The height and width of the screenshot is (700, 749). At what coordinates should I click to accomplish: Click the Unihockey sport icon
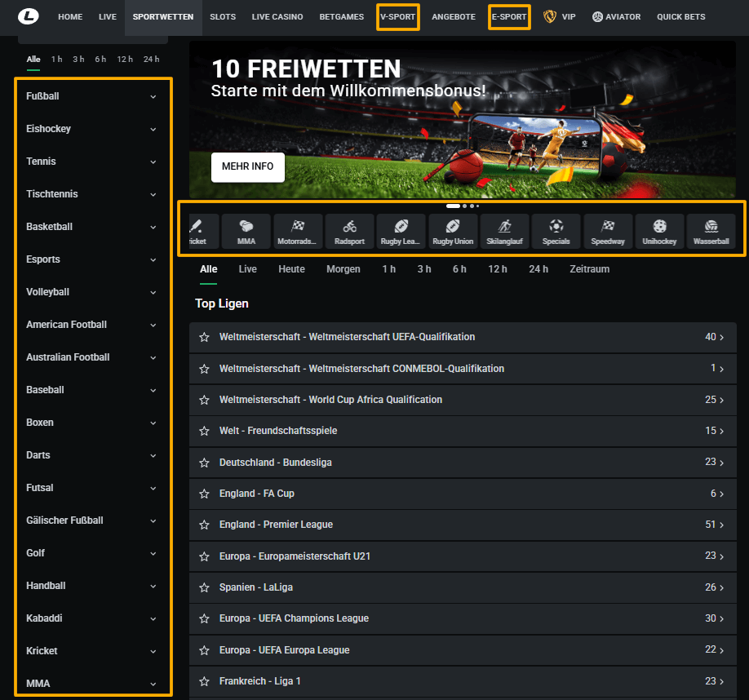pyautogui.click(x=659, y=231)
